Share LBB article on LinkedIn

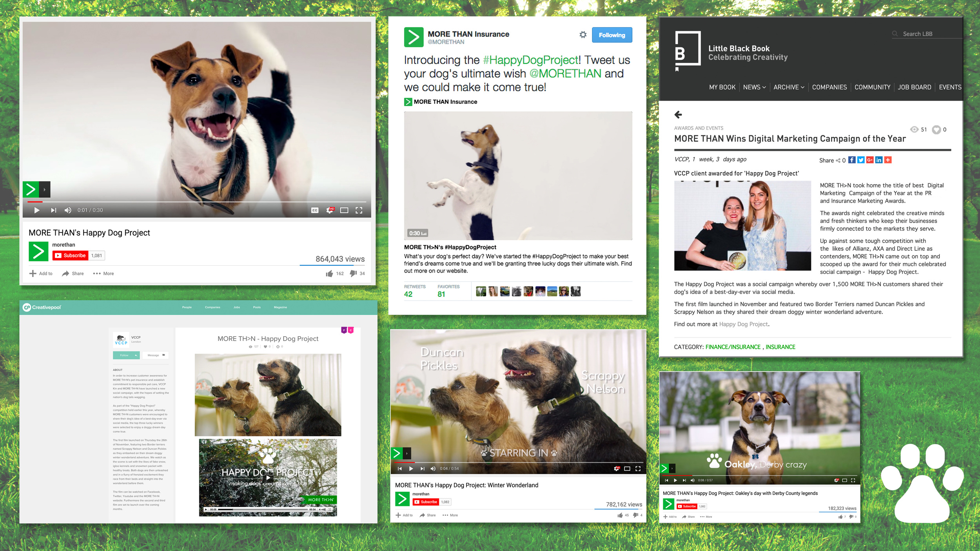pyautogui.click(x=879, y=160)
